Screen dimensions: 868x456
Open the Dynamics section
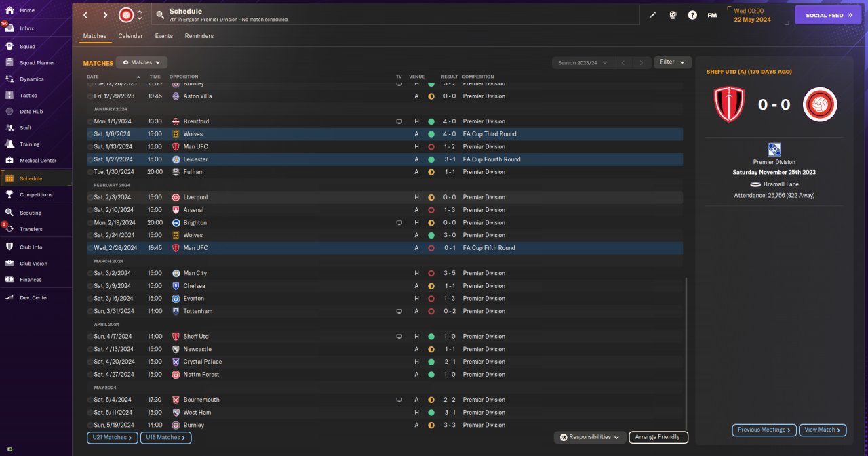31,79
